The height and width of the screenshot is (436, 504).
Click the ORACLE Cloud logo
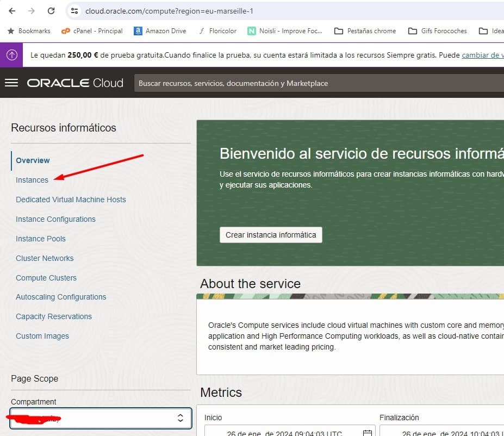pyautogui.click(x=75, y=83)
